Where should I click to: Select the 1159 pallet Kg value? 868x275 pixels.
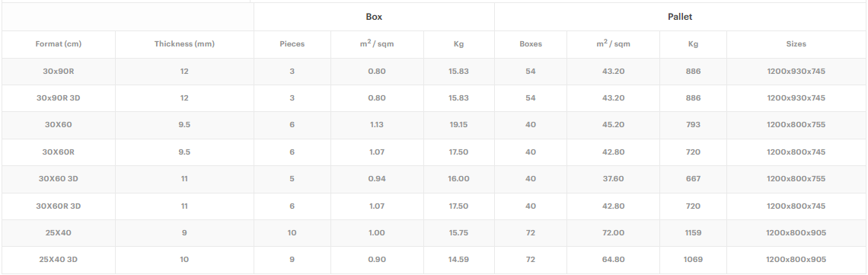coord(693,233)
